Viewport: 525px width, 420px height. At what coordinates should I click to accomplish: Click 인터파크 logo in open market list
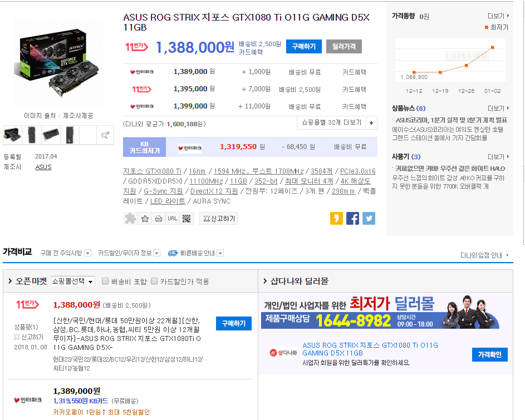(28, 400)
